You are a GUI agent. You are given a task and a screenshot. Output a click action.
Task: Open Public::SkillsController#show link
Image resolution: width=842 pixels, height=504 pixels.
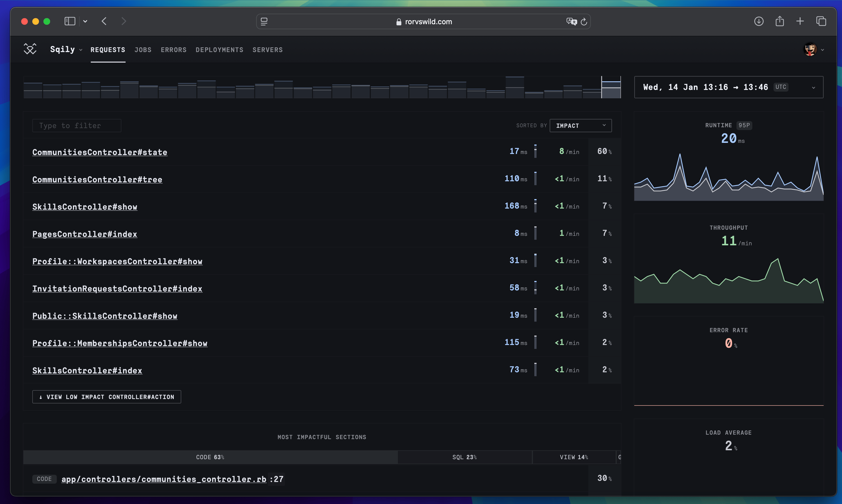105,316
